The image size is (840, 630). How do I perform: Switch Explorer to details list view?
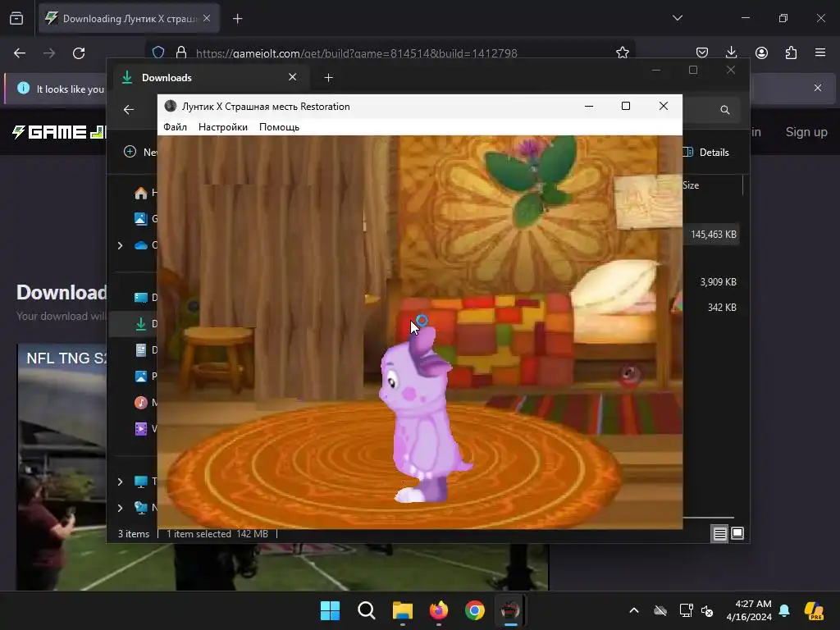pyautogui.click(x=719, y=533)
